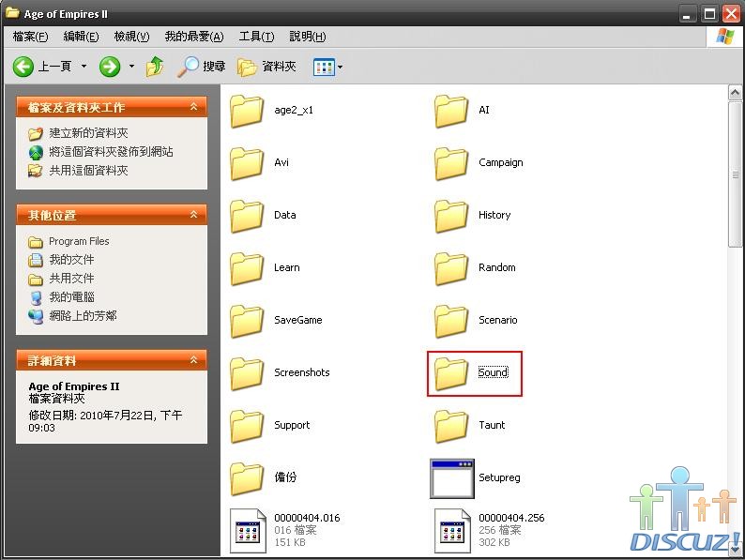
Task: Open the 說明(H) menu
Action: point(308,37)
